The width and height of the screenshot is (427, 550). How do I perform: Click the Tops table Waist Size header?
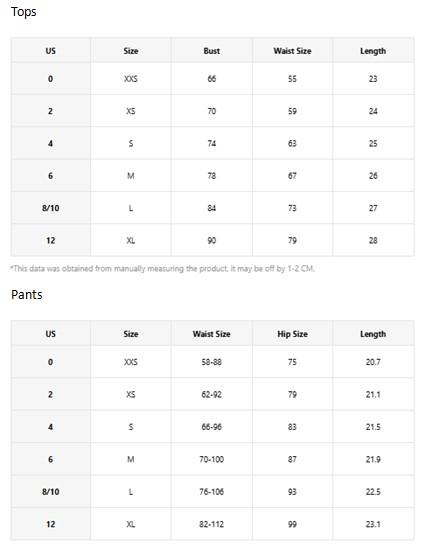(292, 51)
